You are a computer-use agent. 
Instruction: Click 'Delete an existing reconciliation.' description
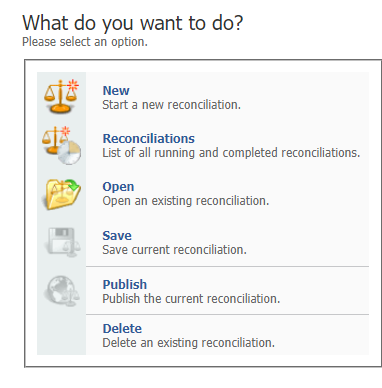pyautogui.click(x=188, y=342)
